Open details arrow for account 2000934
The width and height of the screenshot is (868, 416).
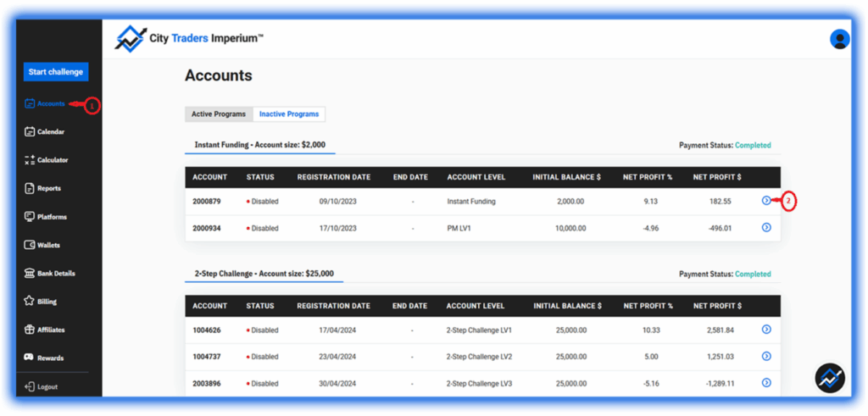(766, 227)
